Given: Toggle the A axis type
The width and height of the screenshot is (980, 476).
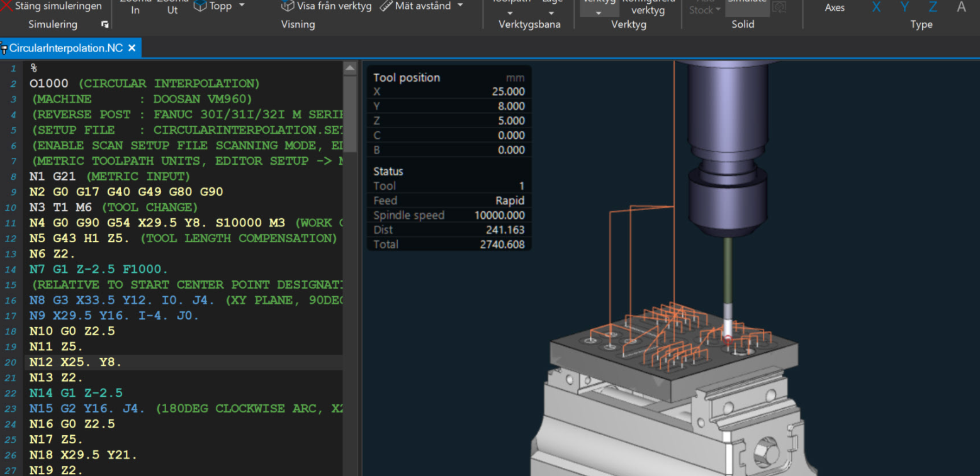Looking at the screenshot, I should [961, 7].
